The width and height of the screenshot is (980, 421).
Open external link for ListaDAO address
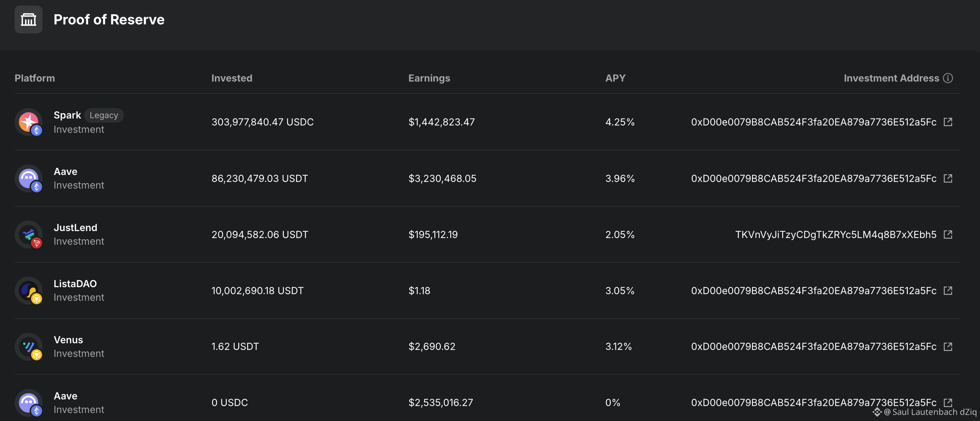click(x=948, y=290)
